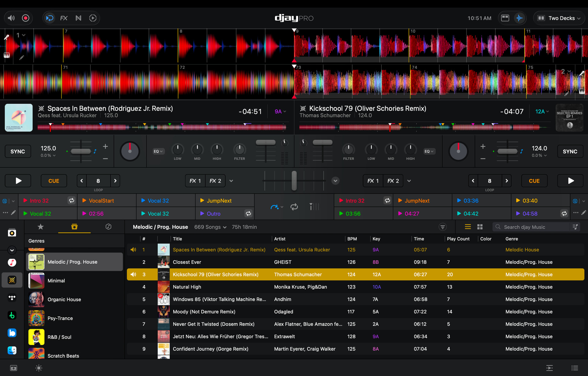Open the Automix icon in top toolbar
The image size is (588, 376).
tap(93, 18)
